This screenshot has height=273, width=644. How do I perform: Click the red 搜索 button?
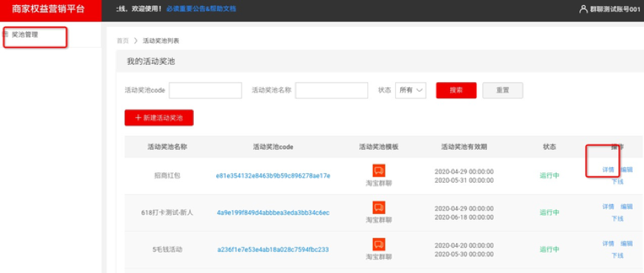click(456, 90)
